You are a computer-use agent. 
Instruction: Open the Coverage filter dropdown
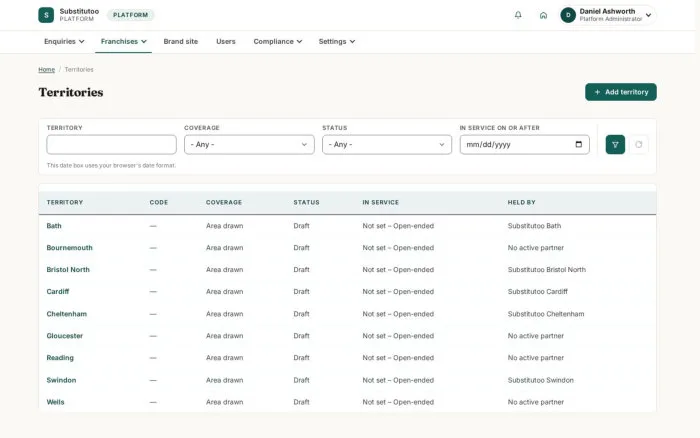pos(249,145)
